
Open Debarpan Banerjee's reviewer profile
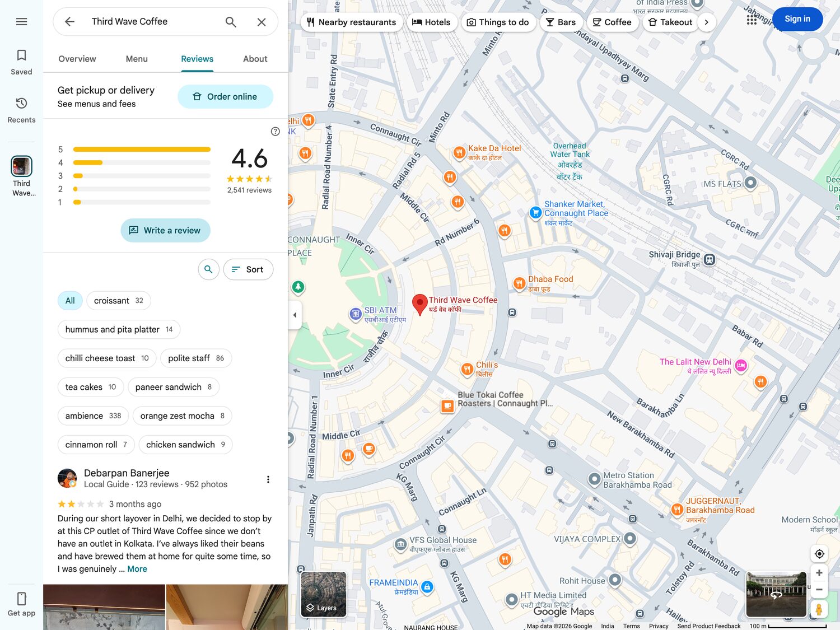(x=127, y=473)
